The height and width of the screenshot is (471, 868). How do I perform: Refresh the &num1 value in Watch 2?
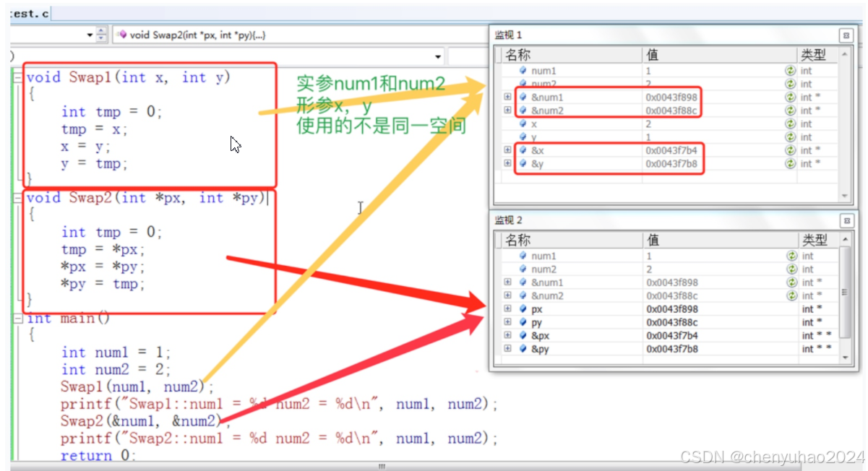click(x=791, y=282)
